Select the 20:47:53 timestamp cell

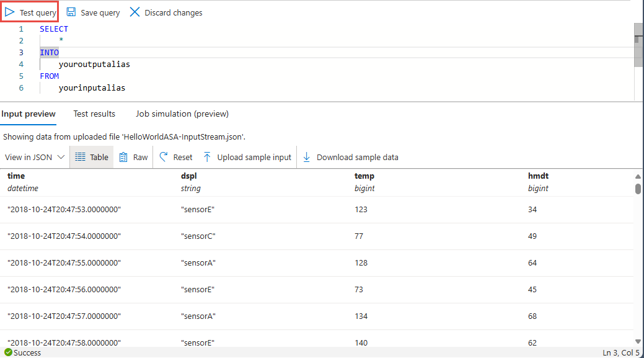[64, 210]
